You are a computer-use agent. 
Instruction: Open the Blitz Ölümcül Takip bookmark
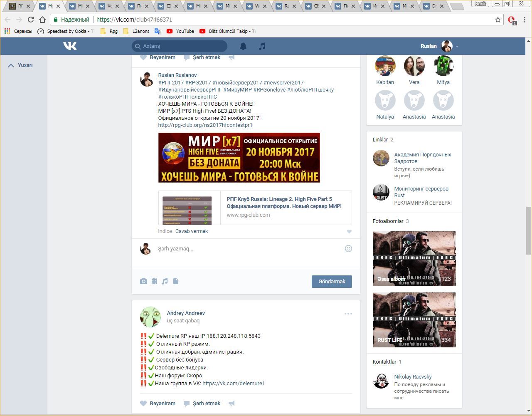click(x=227, y=31)
